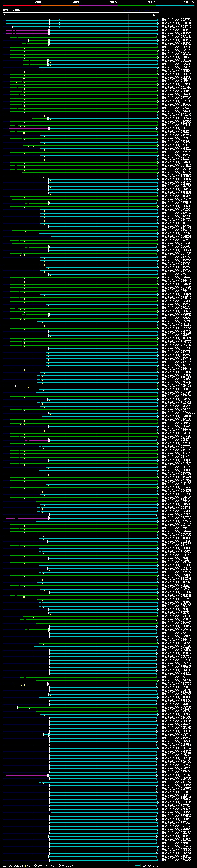Select the UniRef100_A9PEI5 label

[176, 74]
